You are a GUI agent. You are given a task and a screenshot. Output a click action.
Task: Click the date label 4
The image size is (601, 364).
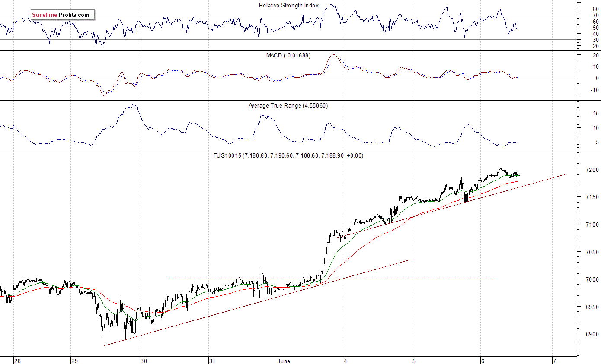(x=345, y=361)
